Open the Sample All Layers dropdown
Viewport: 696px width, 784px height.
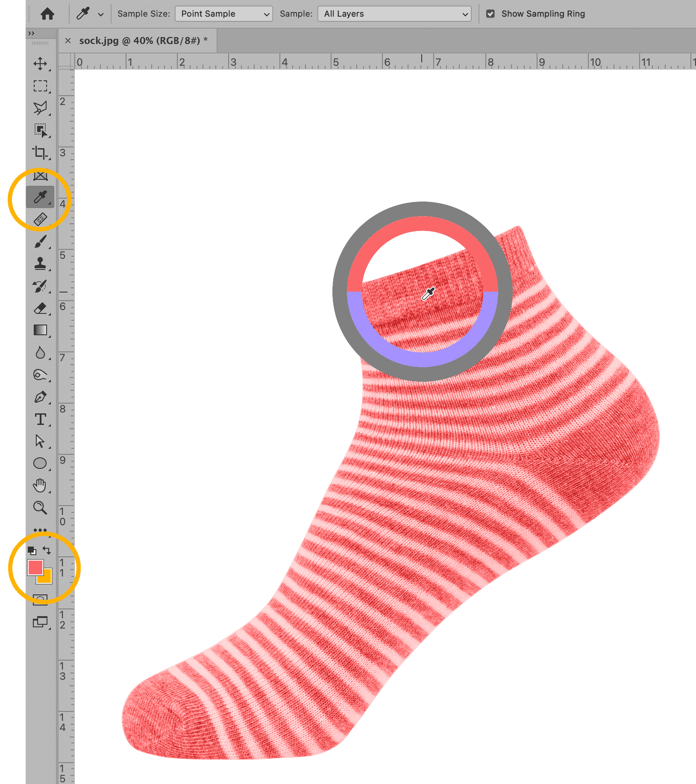coord(394,14)
